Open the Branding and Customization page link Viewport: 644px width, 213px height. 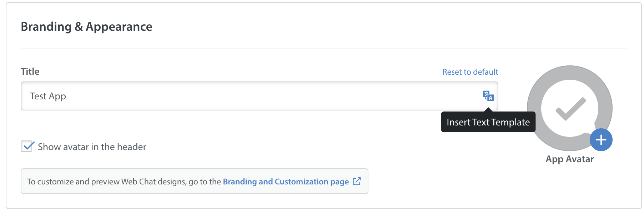tap(286, 182)
